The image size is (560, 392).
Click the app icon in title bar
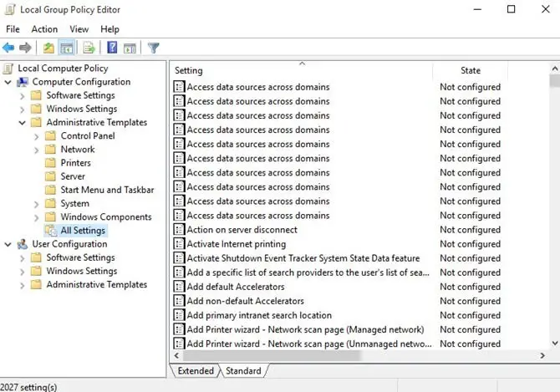tap(10, 10)
